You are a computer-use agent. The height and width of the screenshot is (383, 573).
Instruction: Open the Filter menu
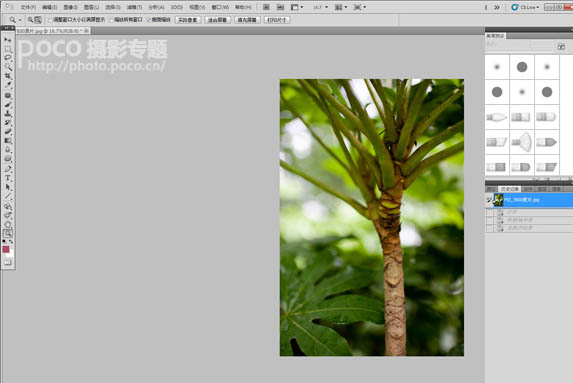click(134, 7)
